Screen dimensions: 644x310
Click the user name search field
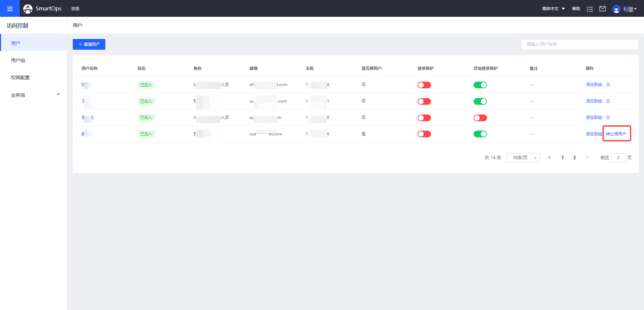(x=580, y=44)
